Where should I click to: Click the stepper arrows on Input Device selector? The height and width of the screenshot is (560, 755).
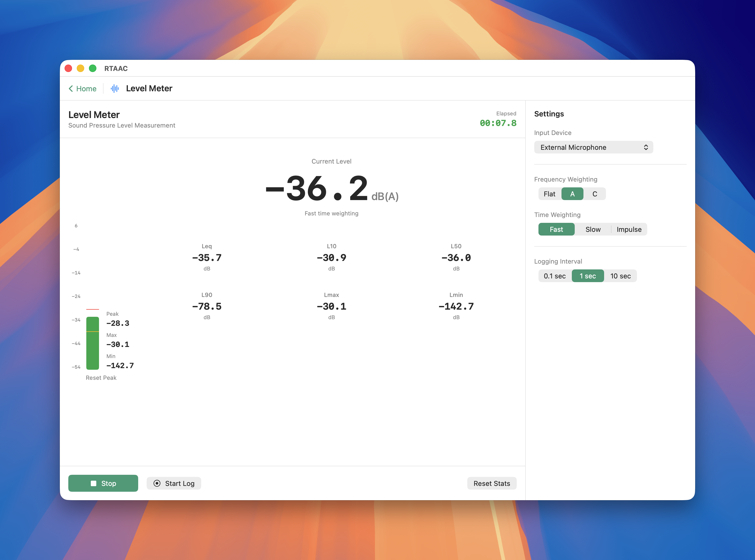coord(646,147)
